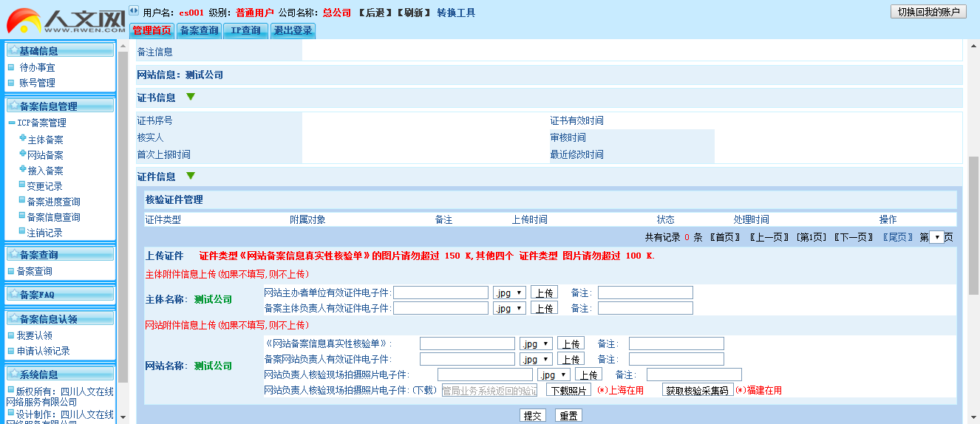This screenshot has height=424, width=980.
Task: Click the 转换工具 link in the header
Action: [456, 13]
